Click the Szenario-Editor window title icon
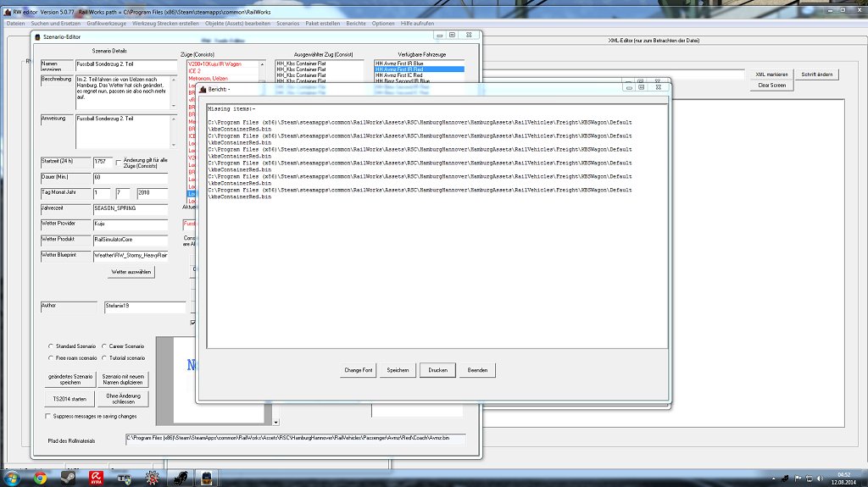 pos(37,37)
